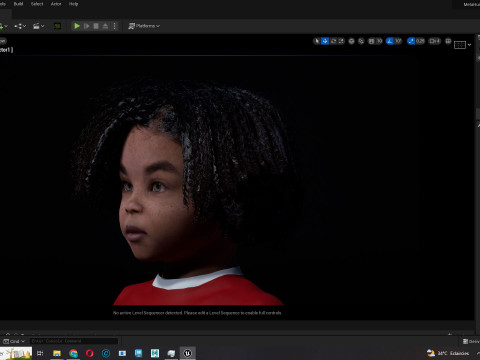
Task: Click the viewport layout maximize icon
Action: click(x=448, y=41)
